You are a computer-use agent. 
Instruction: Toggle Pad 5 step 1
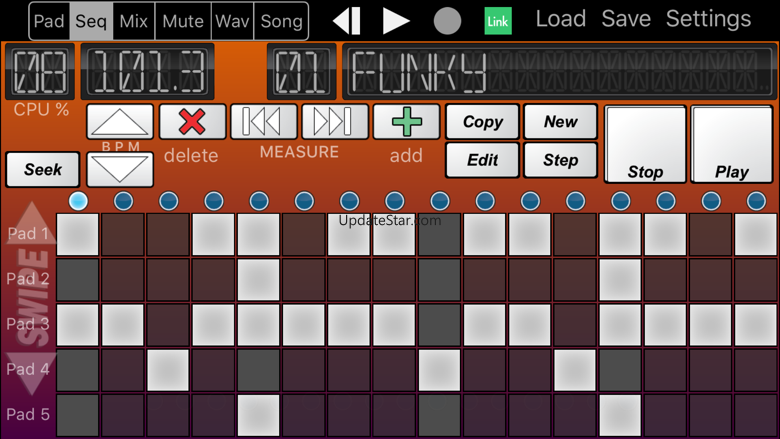click(x=78, y=416)
